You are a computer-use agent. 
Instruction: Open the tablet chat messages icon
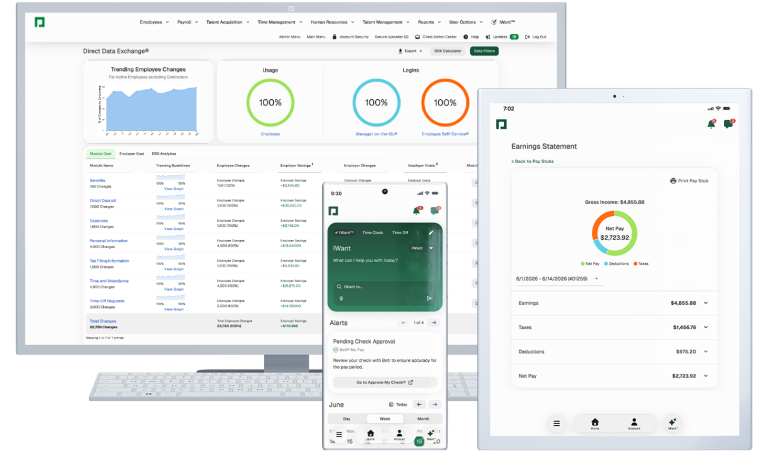pyautogui.click(x=729, y=124)
